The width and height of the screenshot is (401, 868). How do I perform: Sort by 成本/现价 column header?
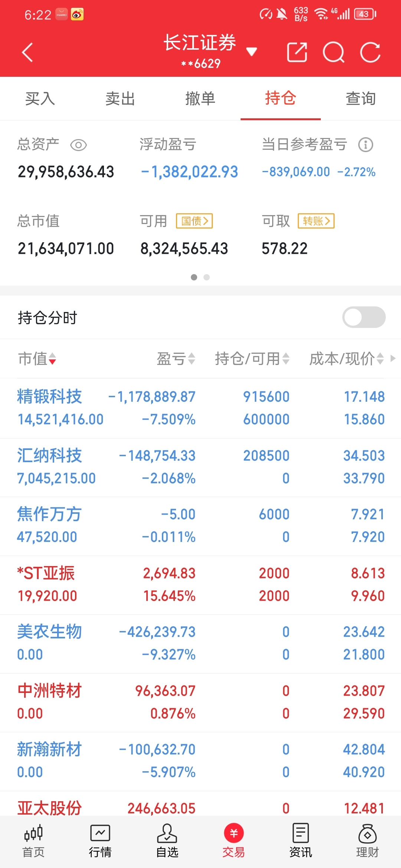coord(346,359)
